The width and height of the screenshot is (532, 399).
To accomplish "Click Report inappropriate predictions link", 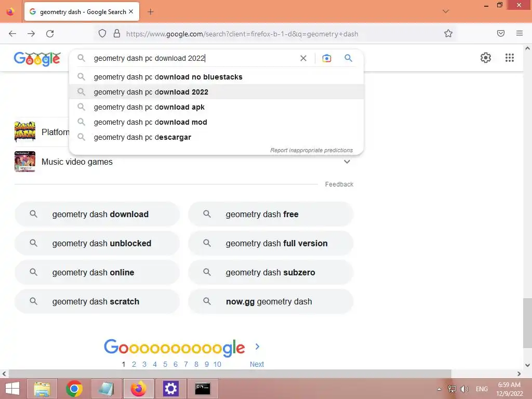I will (311, 150).
